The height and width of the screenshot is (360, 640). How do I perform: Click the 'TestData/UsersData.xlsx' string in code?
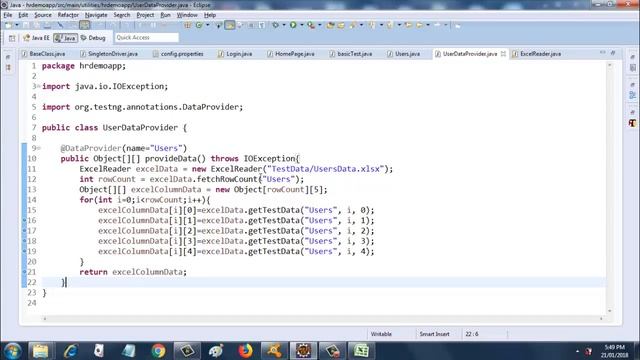click(x=325, y=169)
